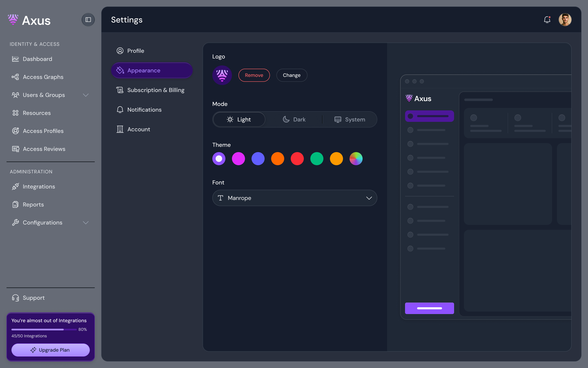Open Access Reviews in sidebar
The height and width of the screenshot is (368, 588).
click(44, 149)
